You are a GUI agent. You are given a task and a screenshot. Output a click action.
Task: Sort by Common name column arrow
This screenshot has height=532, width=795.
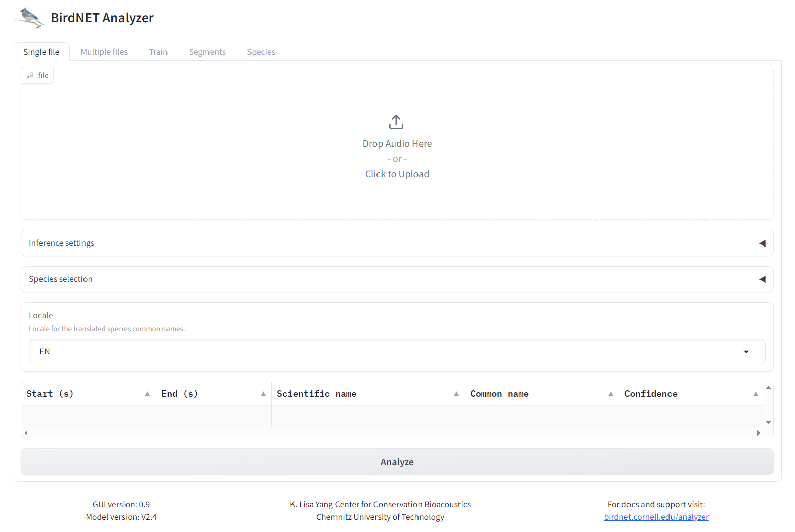click(x=611, y=394)
